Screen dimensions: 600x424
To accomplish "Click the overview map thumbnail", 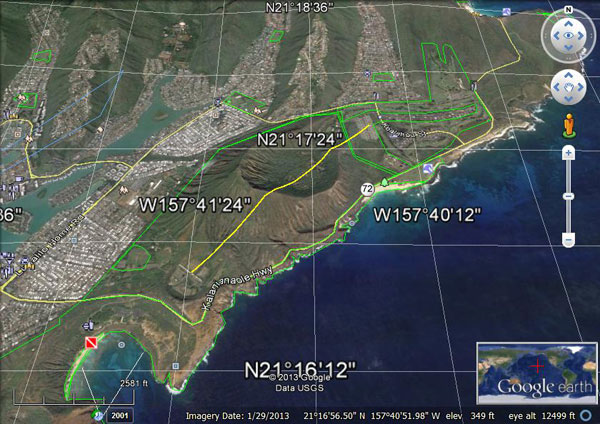I will pos(535,370).
